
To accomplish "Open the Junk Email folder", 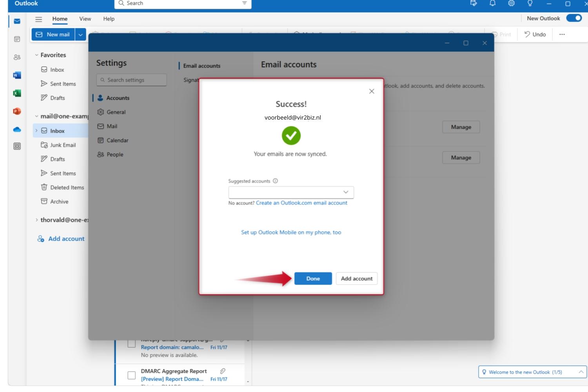I will (x=63, y=145).
